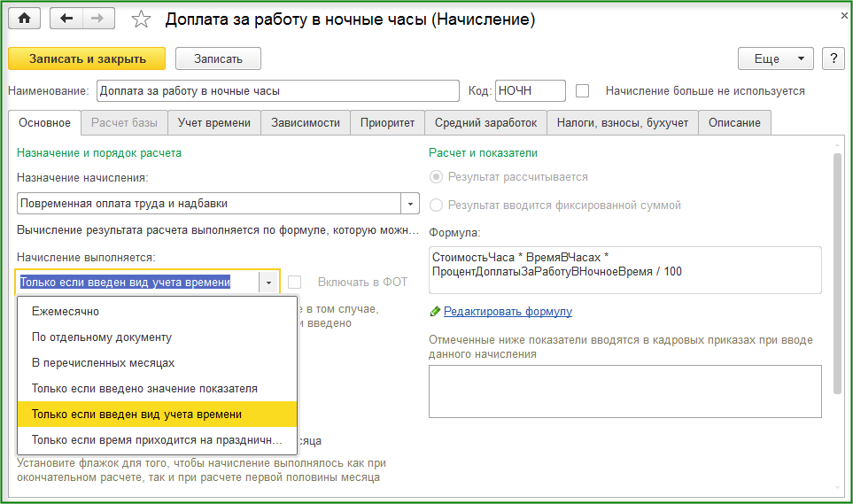Viewport: 853px width, 504px height.
Task: Click the pencil icon beside Редактировать формулу
Action: (434, 312)
